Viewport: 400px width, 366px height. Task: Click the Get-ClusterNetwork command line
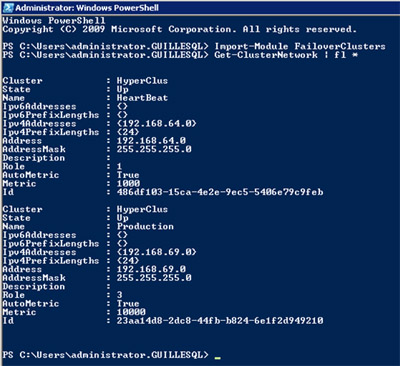click(x=180, y=55)
